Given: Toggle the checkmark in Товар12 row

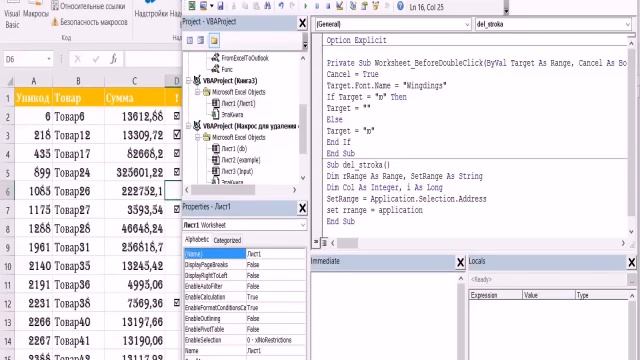Looking at the screenshot, I should pos(177,134).
